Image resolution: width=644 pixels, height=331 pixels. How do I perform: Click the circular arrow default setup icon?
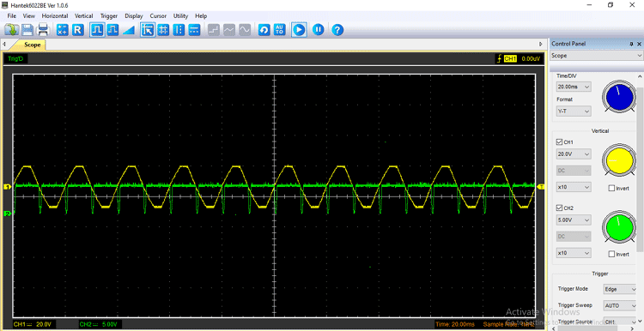point(264,30)
